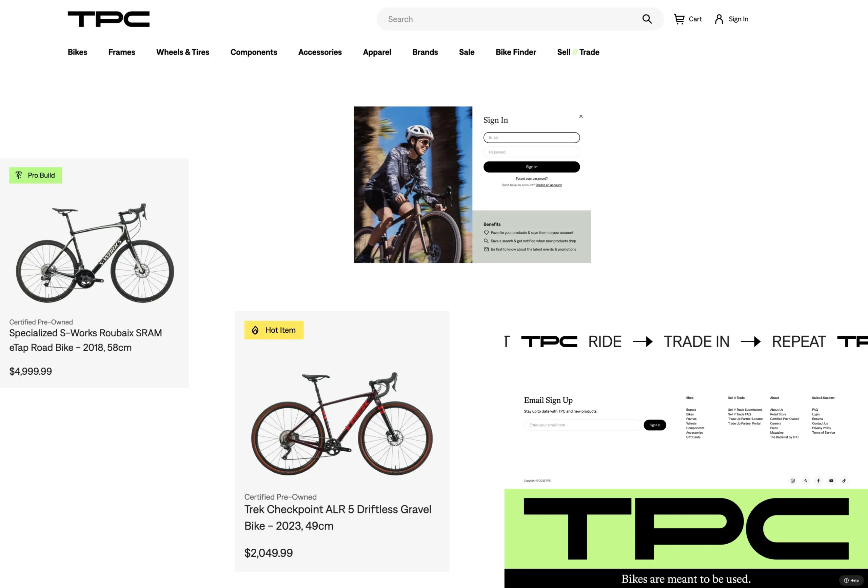Open the Wheels & Tires dropdown
The width and height of the screenshot is (868, 588).
[182, 52]
